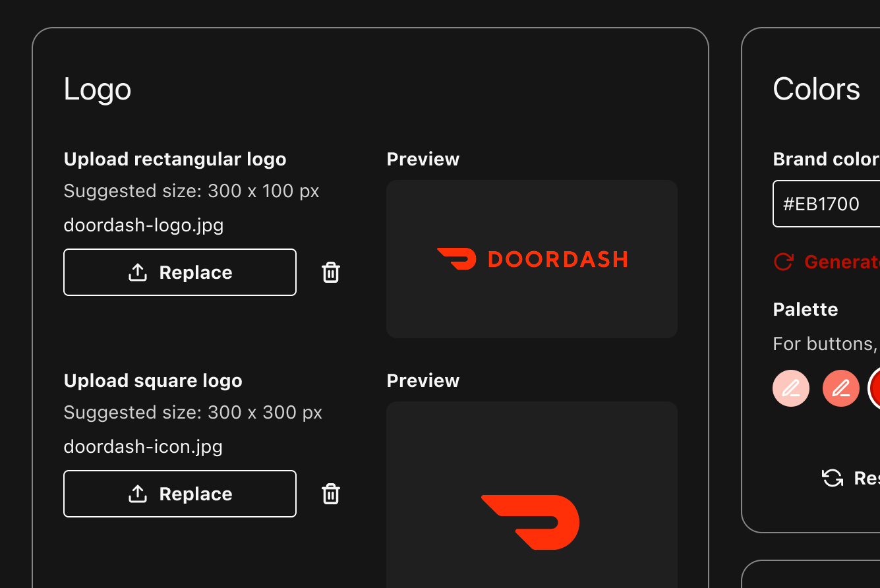Screen dimensions: 880x588
Task: Select the dark red palette swatch
Action: (875, 388)
